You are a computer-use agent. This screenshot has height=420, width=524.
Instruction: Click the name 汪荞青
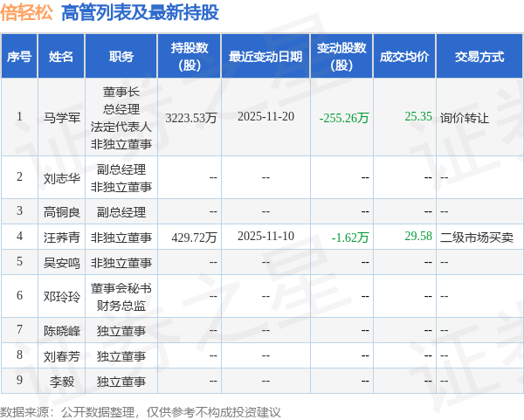62,238
